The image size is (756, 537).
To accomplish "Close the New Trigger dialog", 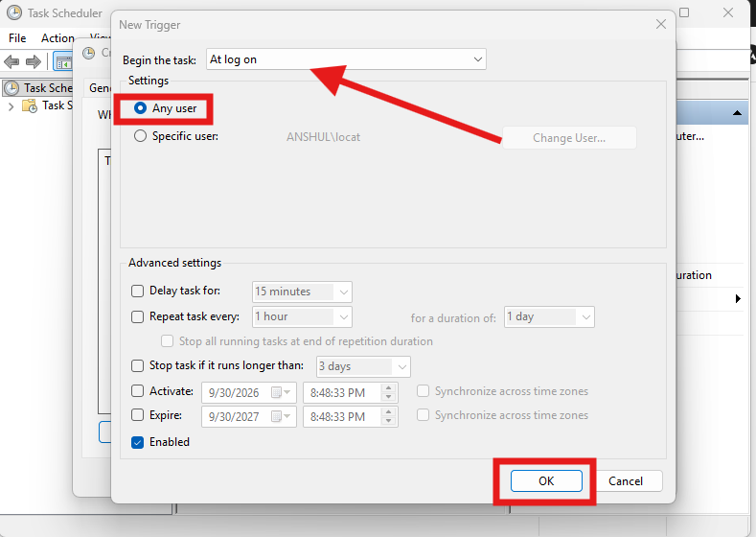I will (661, 24).
